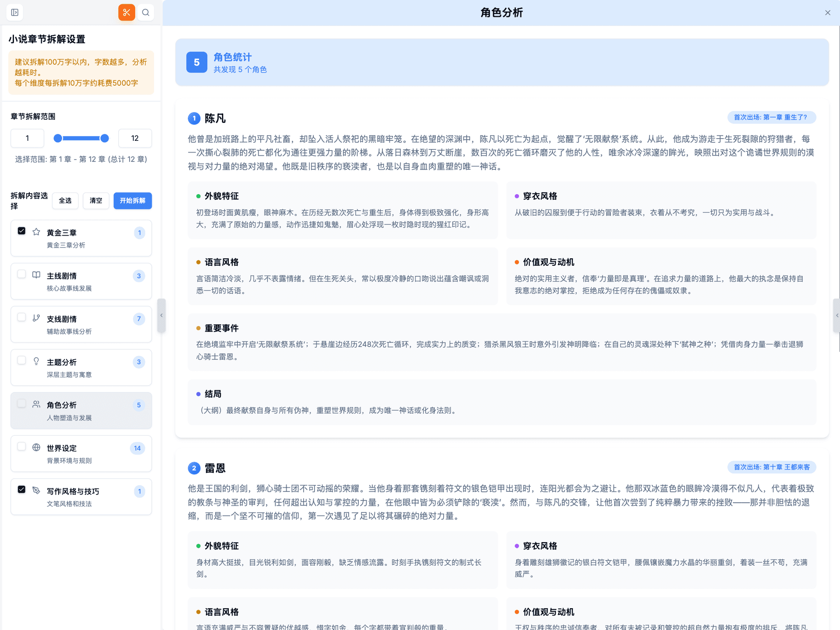Enable the 角色分析 checkbox
Screen dimensions: 840x630
(21, 404)
